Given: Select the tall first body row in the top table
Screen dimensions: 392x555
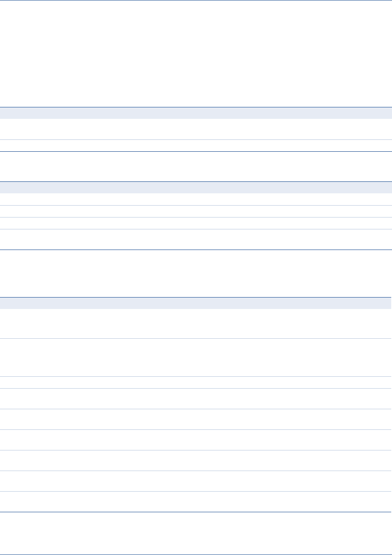Looking at the screenshot, I should click(x=196, y=129).
